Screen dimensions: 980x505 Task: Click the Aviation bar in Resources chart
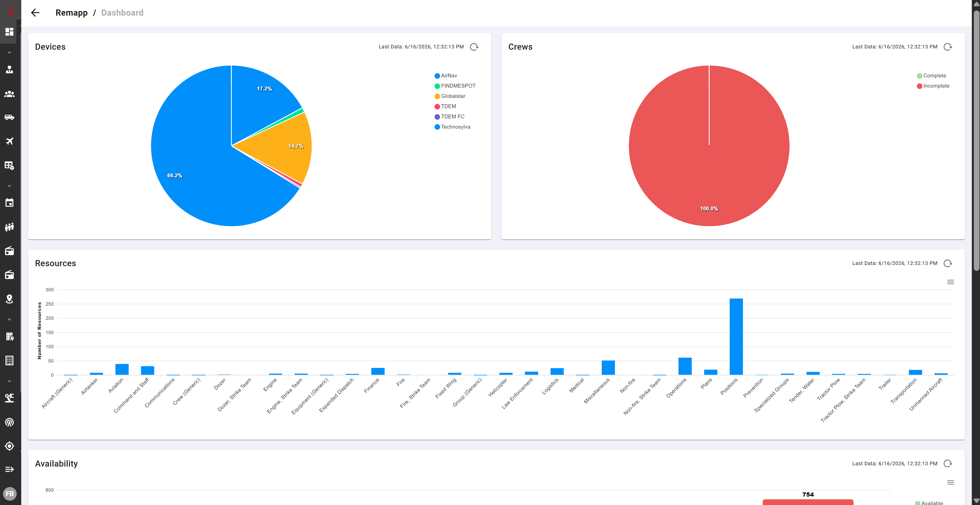(122, 369)
